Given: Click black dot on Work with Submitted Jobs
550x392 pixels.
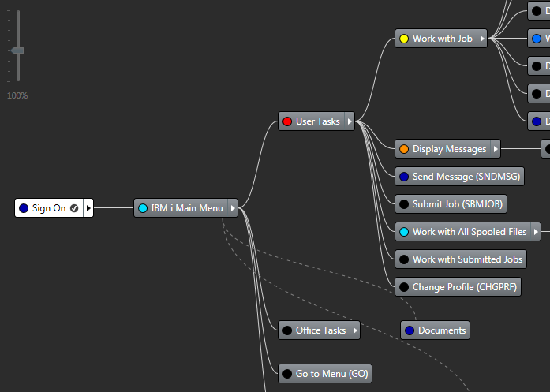Looking at the screenshot, I should click(404, 259).
